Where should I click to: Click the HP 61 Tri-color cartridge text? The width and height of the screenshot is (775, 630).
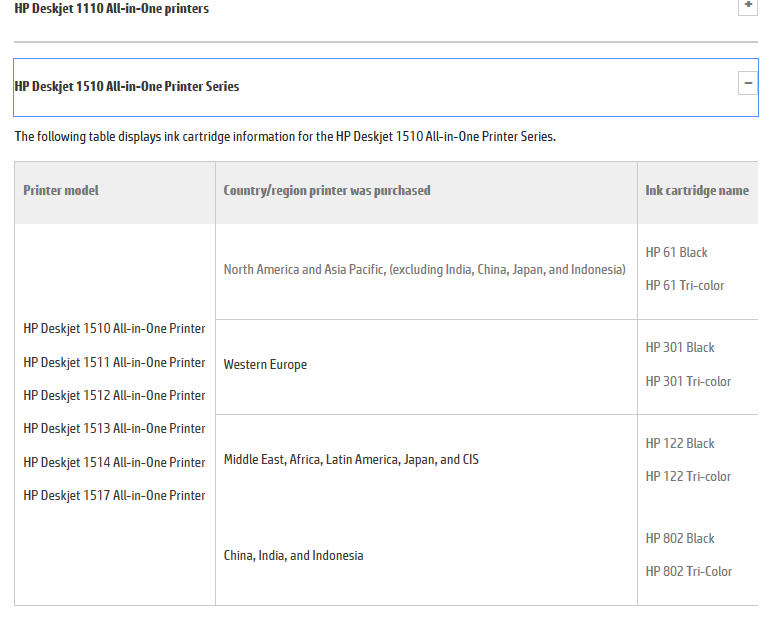pos(685,286)
